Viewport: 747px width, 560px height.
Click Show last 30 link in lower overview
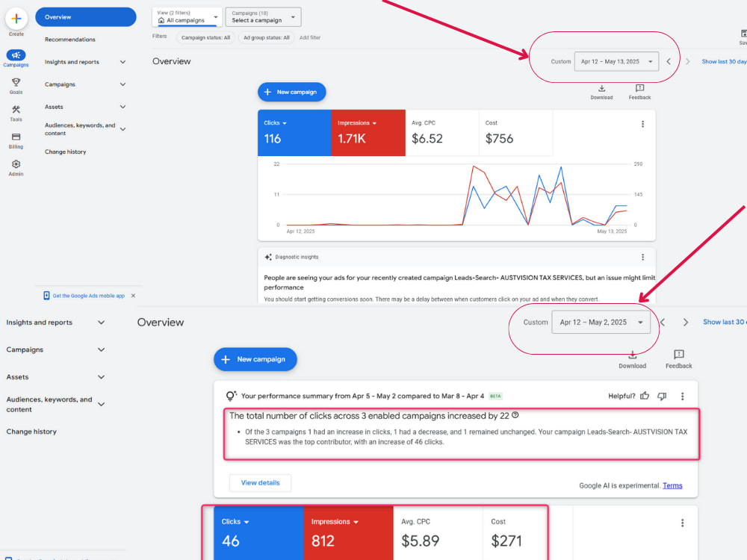point(725,322)
